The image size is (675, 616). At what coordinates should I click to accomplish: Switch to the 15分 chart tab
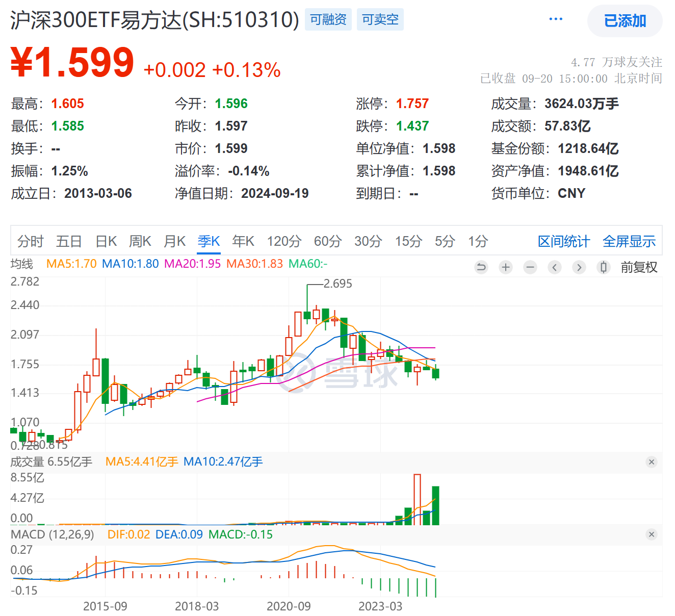408,241
